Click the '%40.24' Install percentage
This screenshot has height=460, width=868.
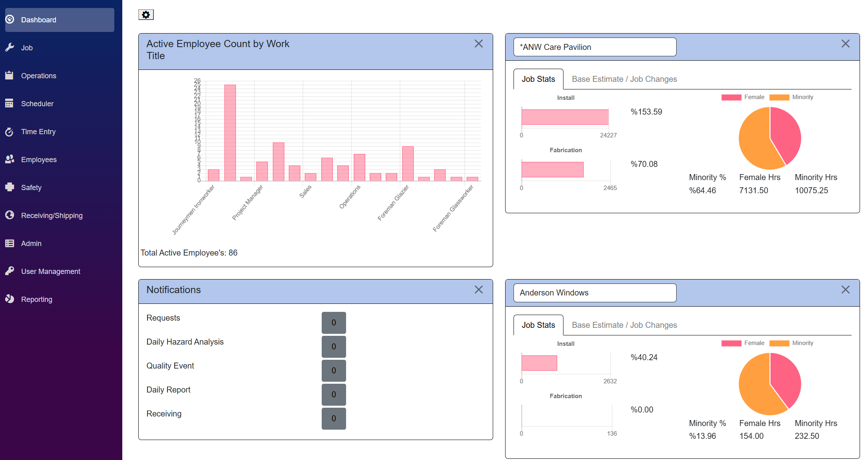[644, 357]
